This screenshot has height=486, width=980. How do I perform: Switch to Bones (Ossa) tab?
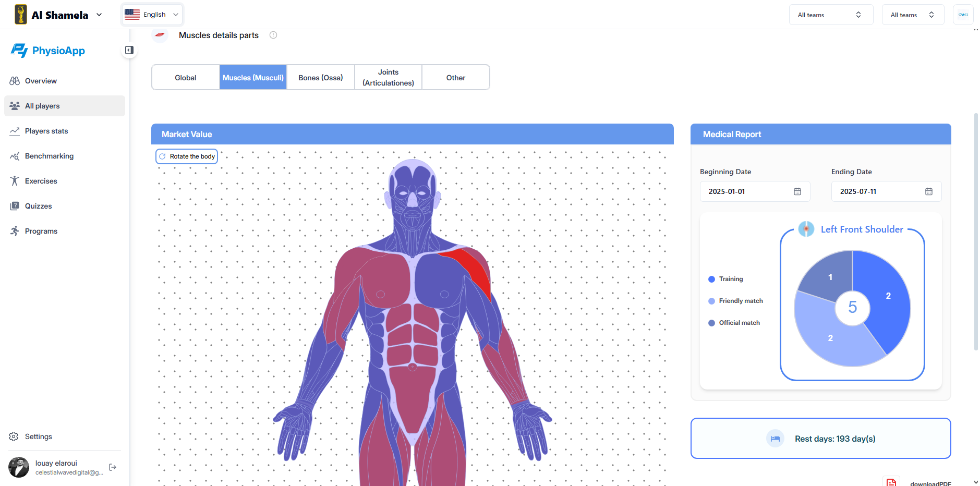(x=320, y=78)
